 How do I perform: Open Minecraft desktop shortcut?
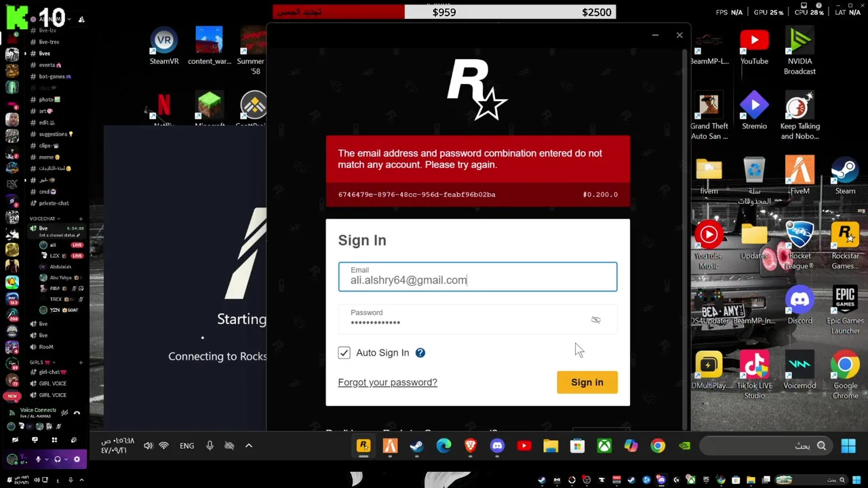point(210,110)
